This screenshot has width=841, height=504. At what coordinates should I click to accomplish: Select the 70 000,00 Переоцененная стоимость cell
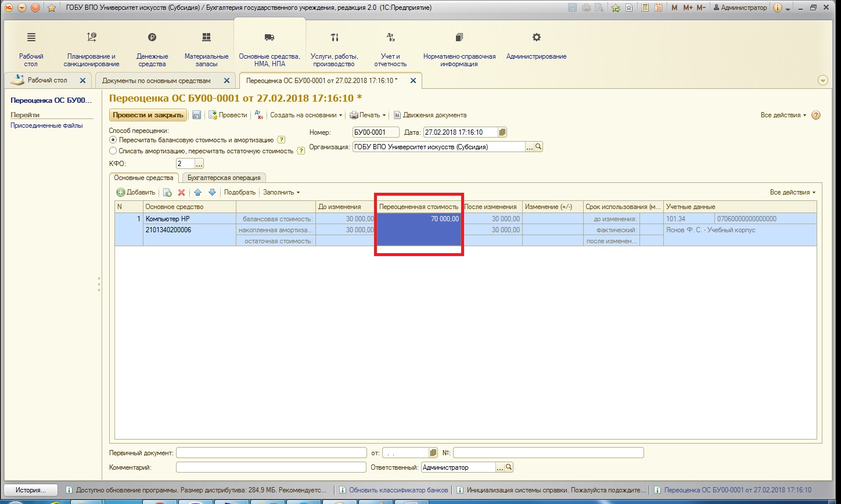coord(419,219)
